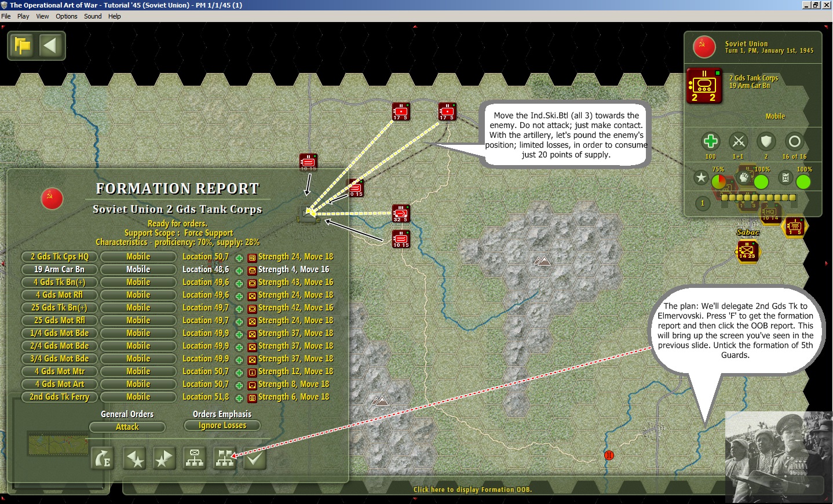
Task: Click the 75% red-green pie indicator
Action: 719,182
